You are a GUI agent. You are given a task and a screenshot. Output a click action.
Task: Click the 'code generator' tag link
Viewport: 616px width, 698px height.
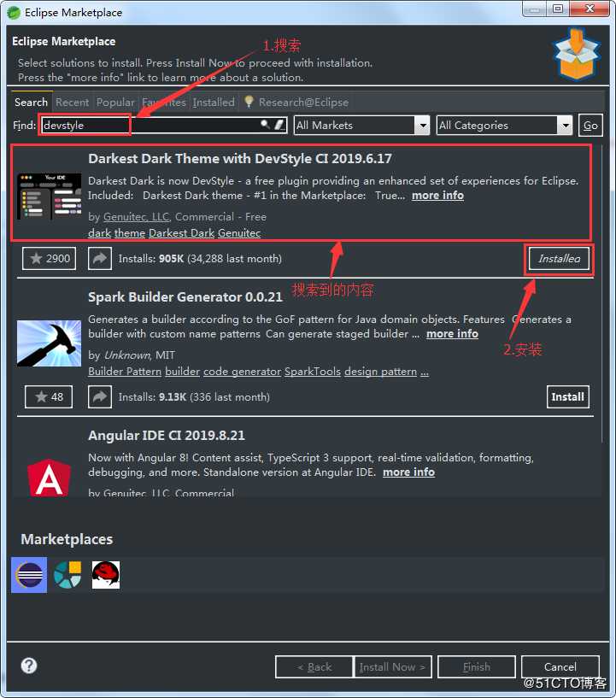tap(242, 372)
